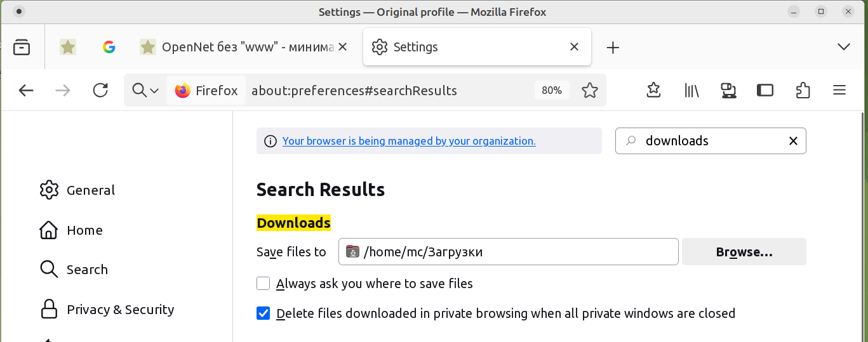868x342 pixels.
Task: Bookmark this page with star icon
Action: pos(590,90)
